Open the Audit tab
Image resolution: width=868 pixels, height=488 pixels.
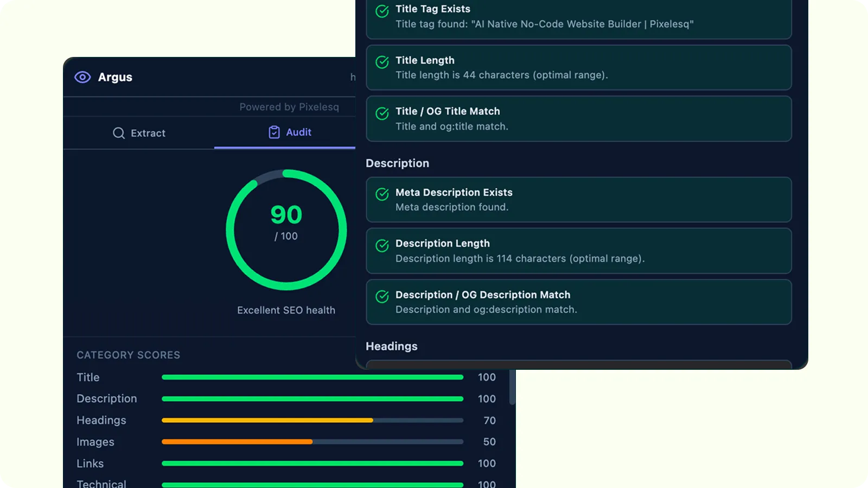point(297,132)
